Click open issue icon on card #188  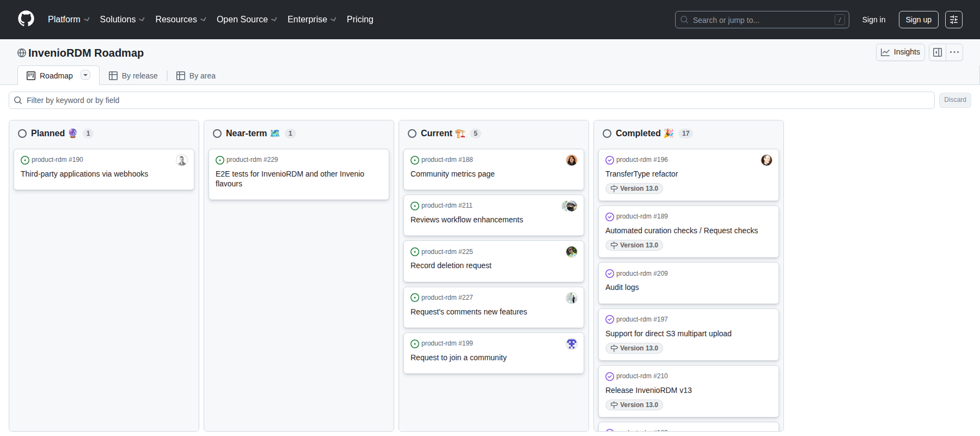(415, 160)
